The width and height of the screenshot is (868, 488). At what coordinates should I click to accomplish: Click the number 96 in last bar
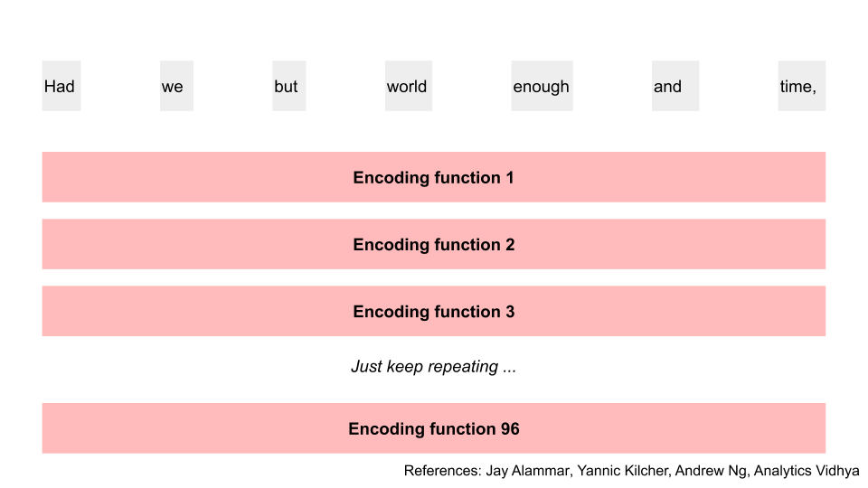(510, 428)
